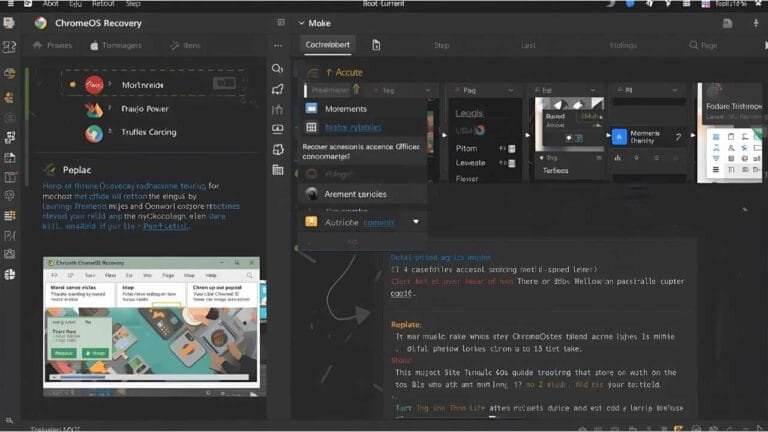
Task: Switch to the Coctreiobert tab
Action: click(328, 45)
